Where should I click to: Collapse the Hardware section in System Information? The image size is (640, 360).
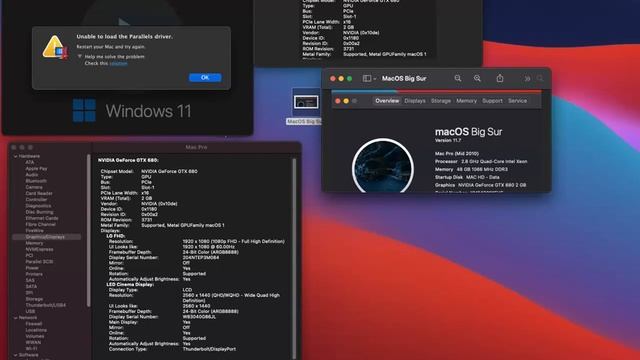16,156
